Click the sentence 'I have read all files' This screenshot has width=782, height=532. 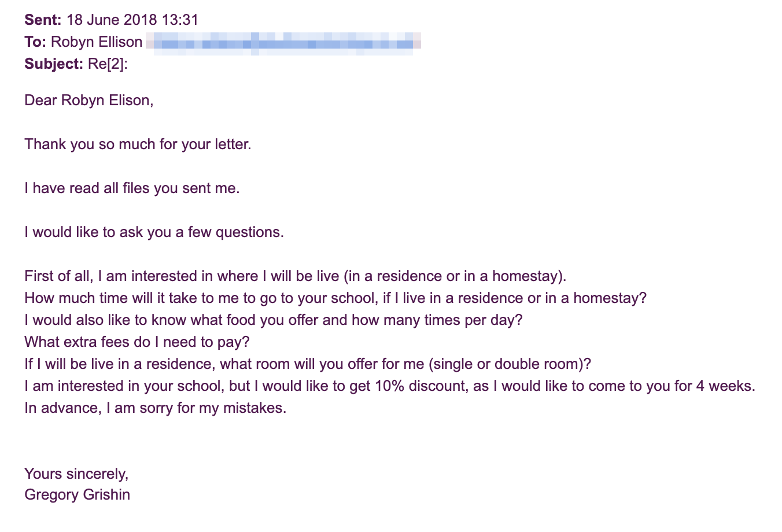132,188
